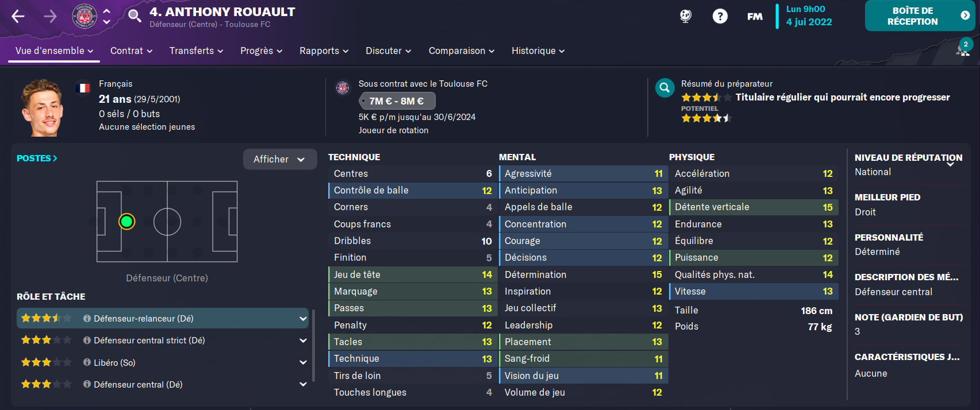Screen dimensions: 980x410
Task: Click the info icon beside Libéro (So)
Action: (x=87, y=362)
